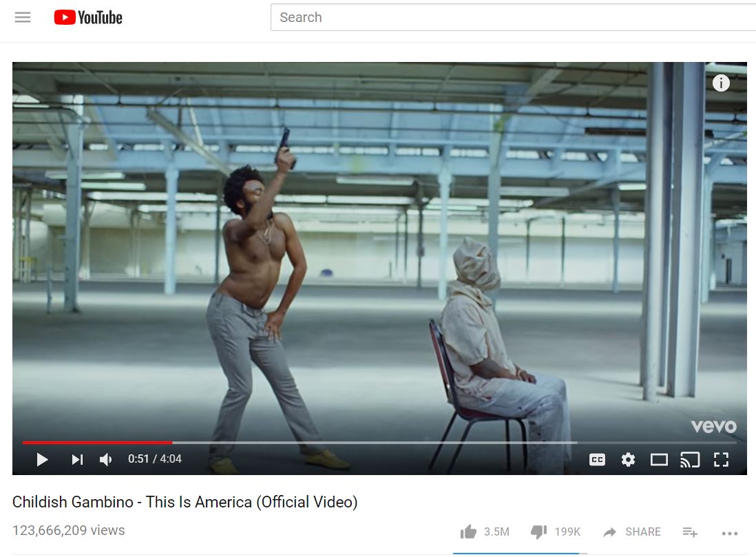Cast video to a TV
Image resolution: width=756 pixels, height=557 pixels.
click(x=689, y=460)
